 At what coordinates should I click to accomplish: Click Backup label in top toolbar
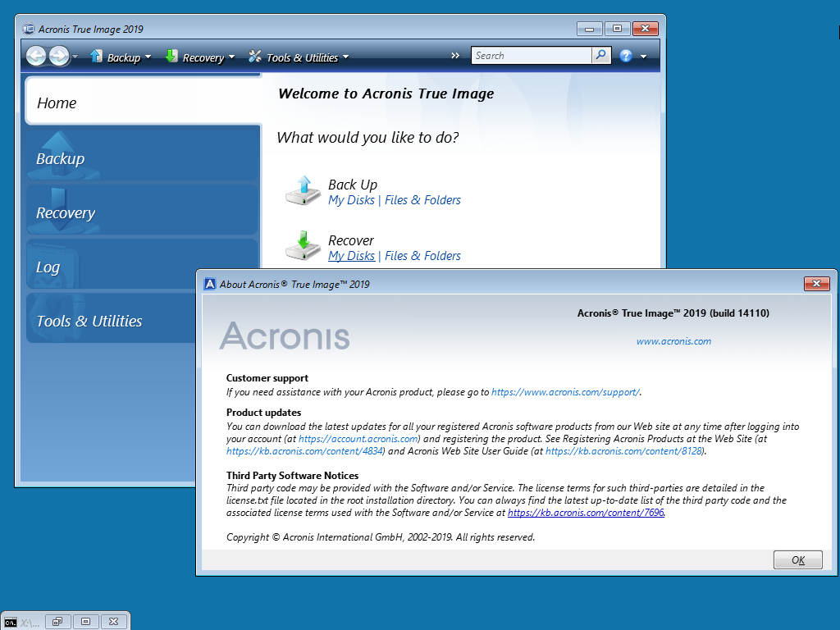pos(124,57)
